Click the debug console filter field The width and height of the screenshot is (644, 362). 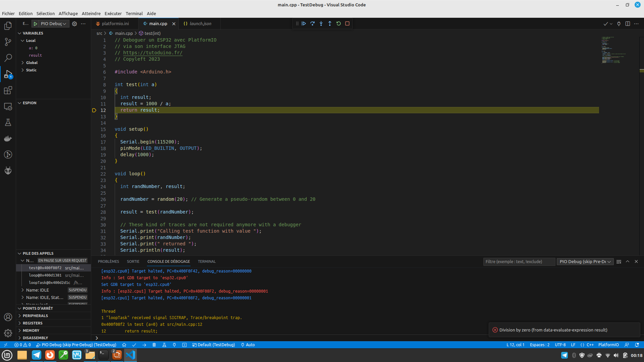[x=519, y=261]
